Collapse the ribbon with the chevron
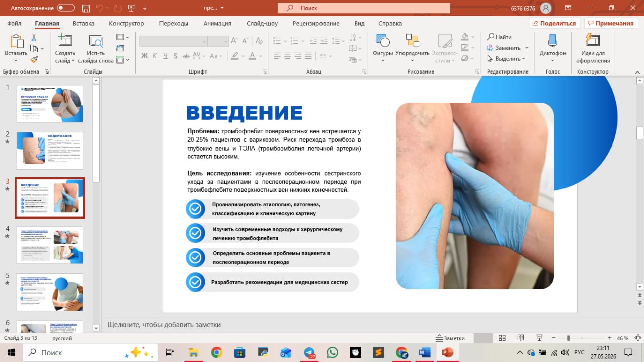 click(637, 72)
